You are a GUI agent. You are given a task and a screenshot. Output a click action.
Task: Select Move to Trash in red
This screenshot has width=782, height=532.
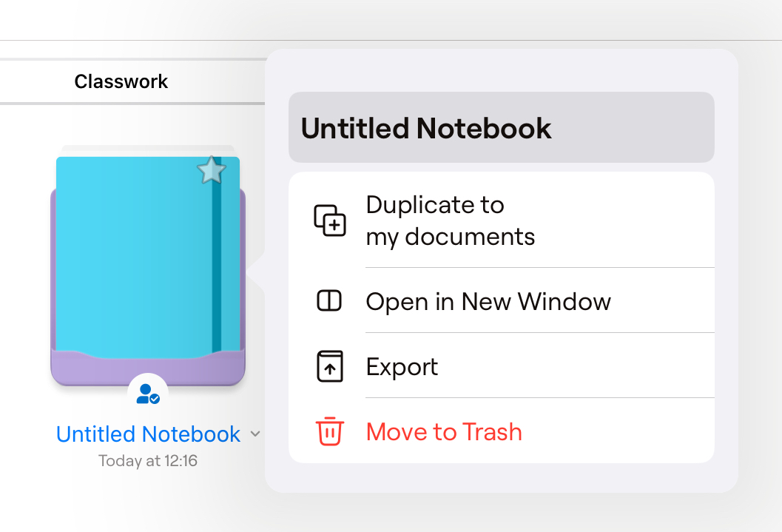(x=444, y=431)
